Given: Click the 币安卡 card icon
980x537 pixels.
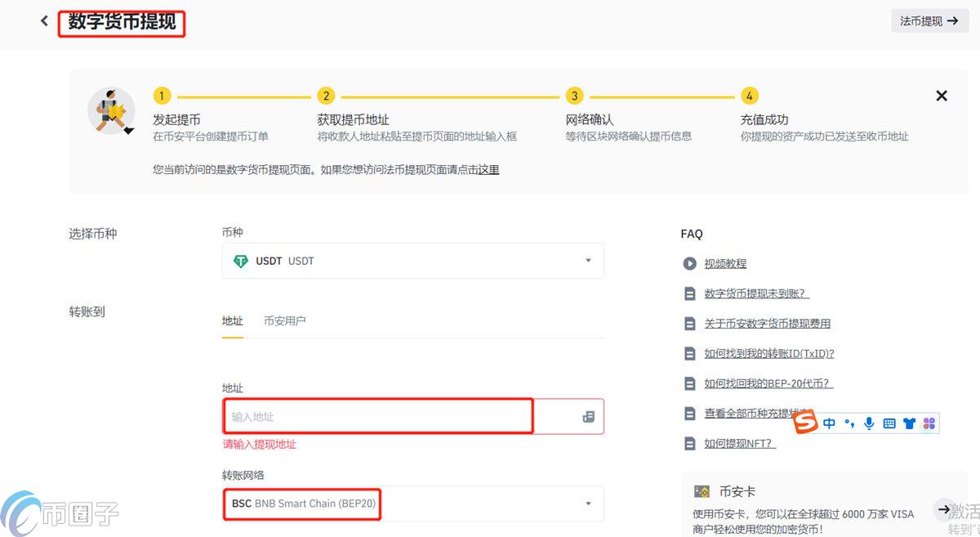Looking at the screenshot, I should (702, 491).
